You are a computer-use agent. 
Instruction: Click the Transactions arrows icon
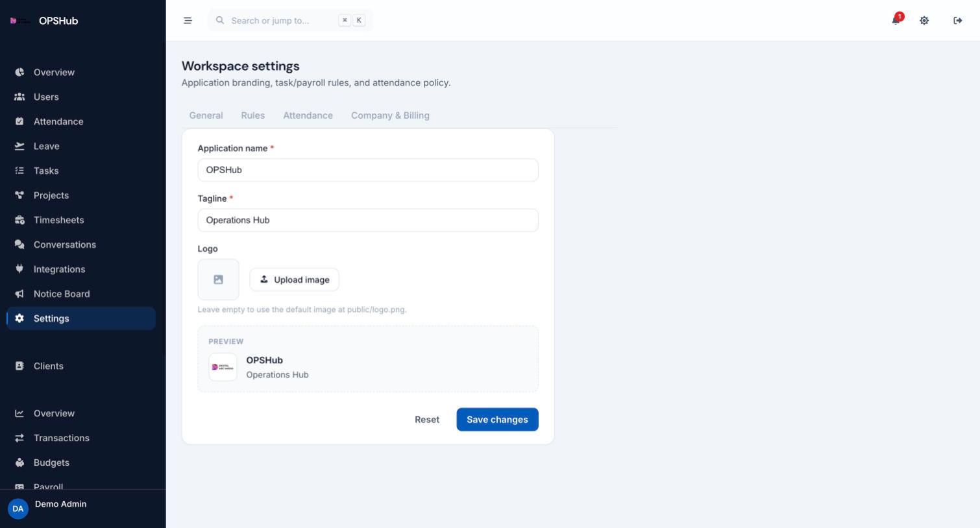click(19, 438)
